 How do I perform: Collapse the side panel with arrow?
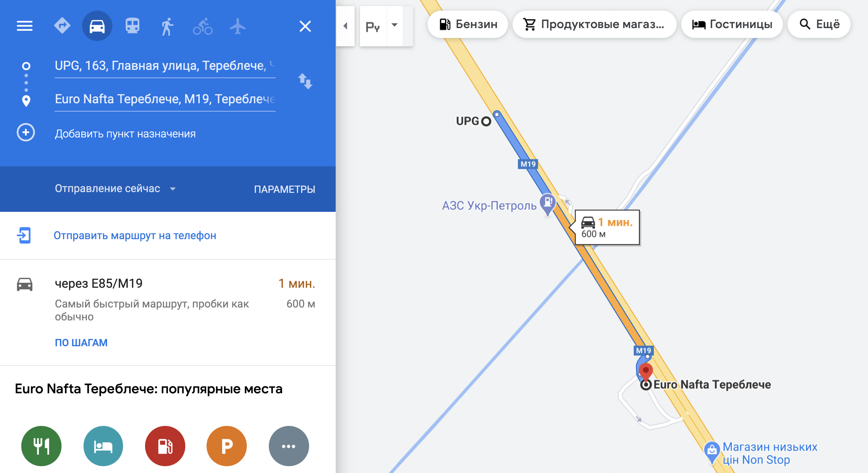point(346,26)
